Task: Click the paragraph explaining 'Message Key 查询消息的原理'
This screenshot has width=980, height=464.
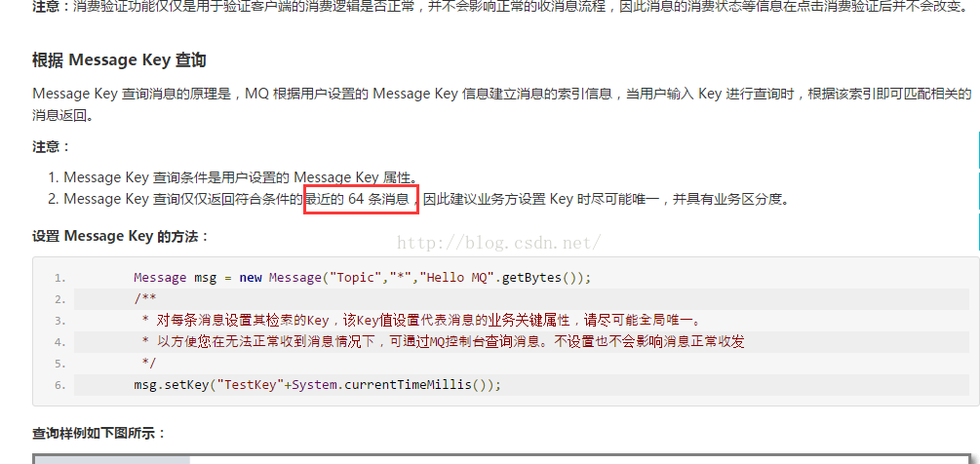Action: [x=502, y=104]
